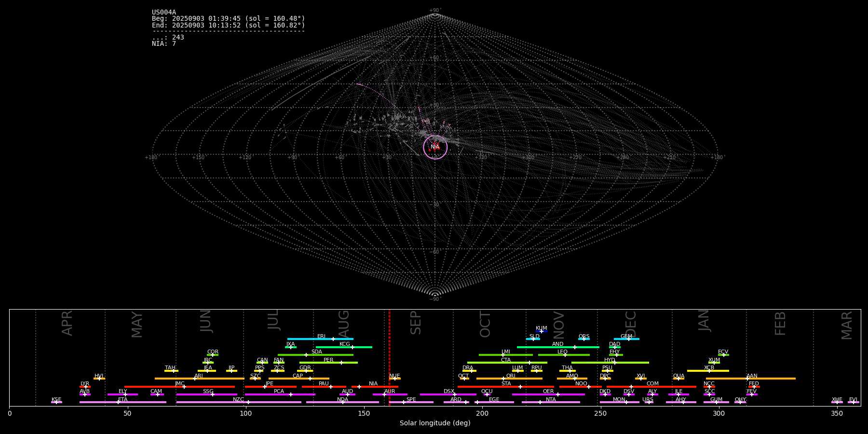The width and height of the screenshot is (868, 434).
Task: Click the QUA shower label
Action: tap(679, 376)
